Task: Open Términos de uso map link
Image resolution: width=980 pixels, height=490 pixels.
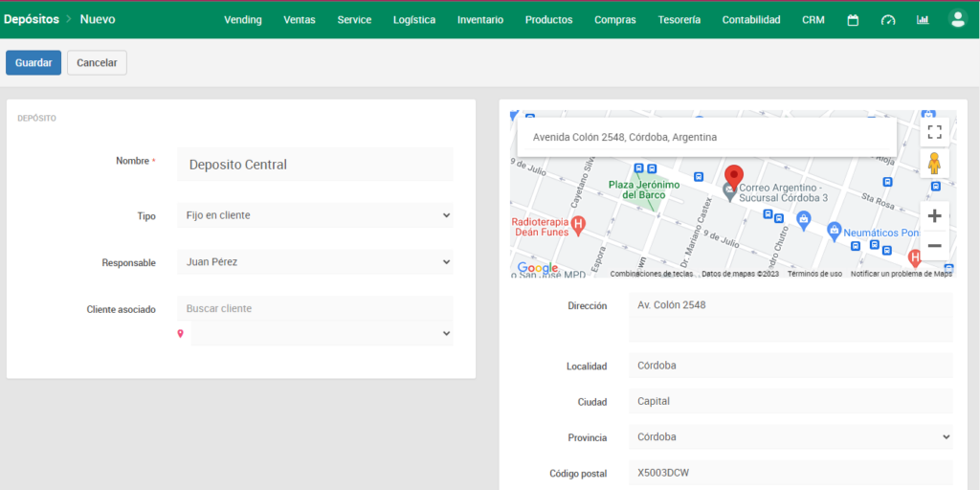Action: click(x=814, y=274)
